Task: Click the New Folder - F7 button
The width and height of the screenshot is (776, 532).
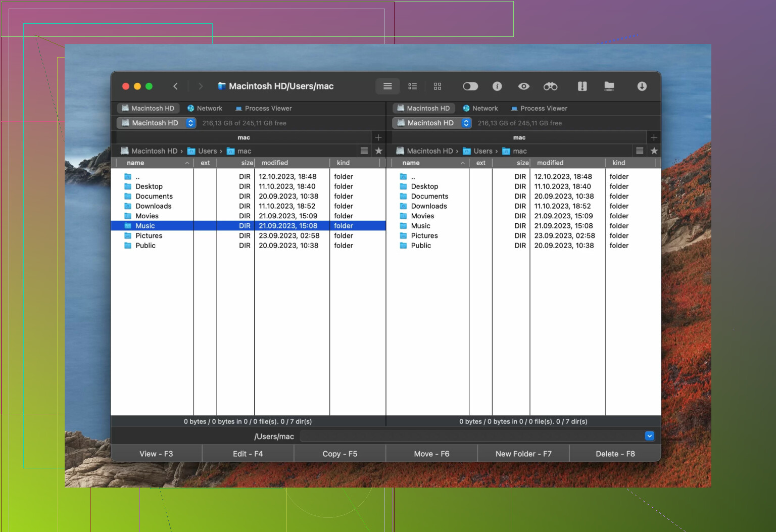Action: (523, 454)
